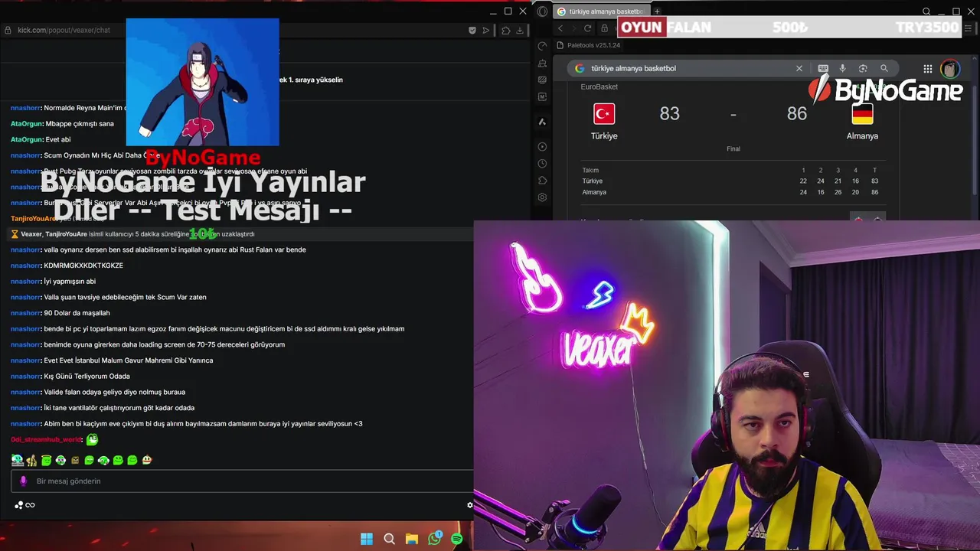Image resolution: width=980 pixels, height=551 pixels.
Task: Open Google Lens image search icon
Action: point(863,68)
